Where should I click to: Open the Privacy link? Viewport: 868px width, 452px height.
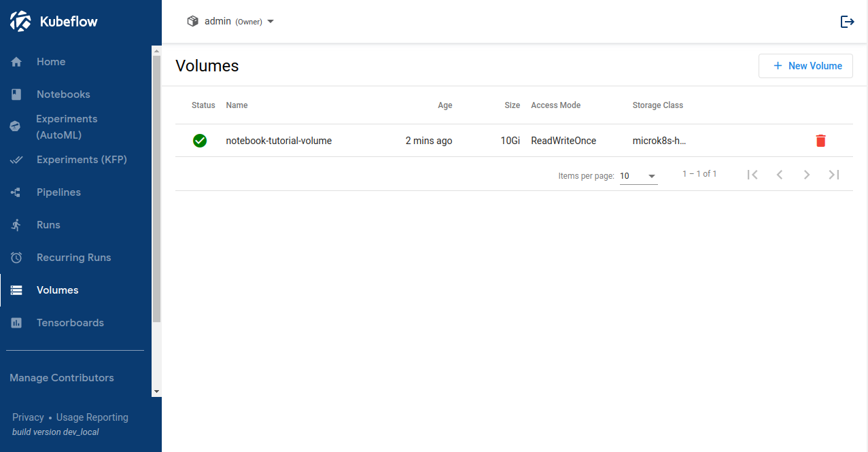pos(28,417)
